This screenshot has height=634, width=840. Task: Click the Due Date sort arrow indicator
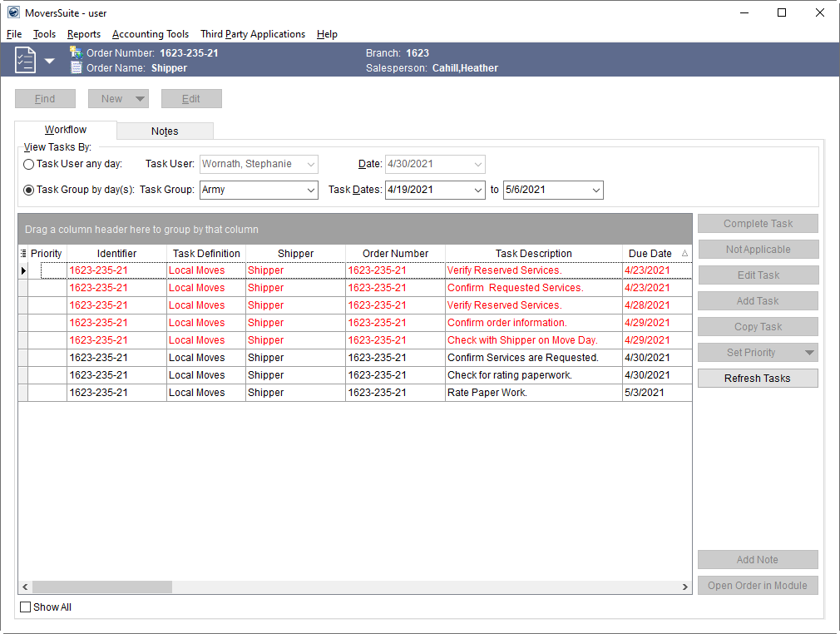[x=684, y=254]
